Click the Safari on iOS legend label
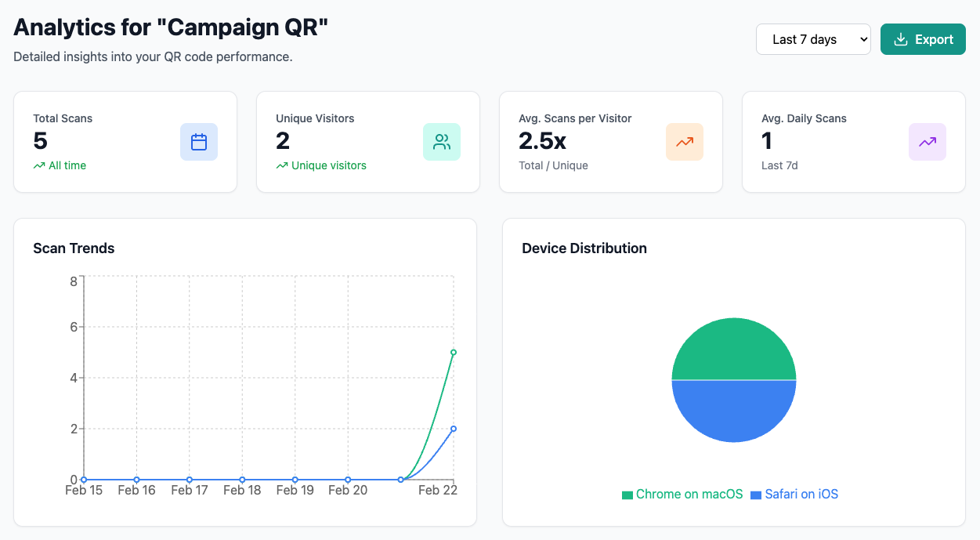This screenshot has width=980, height=540. coord(801,494)
